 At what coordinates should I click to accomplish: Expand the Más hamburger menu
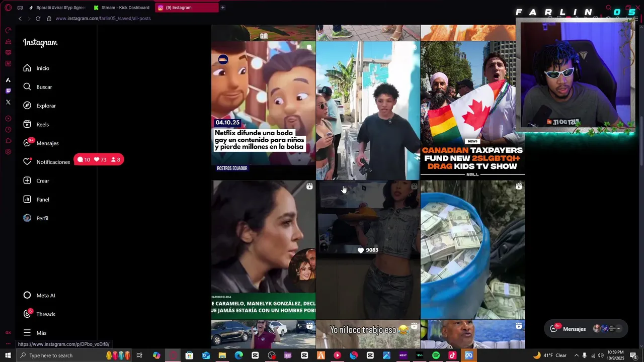27,333
